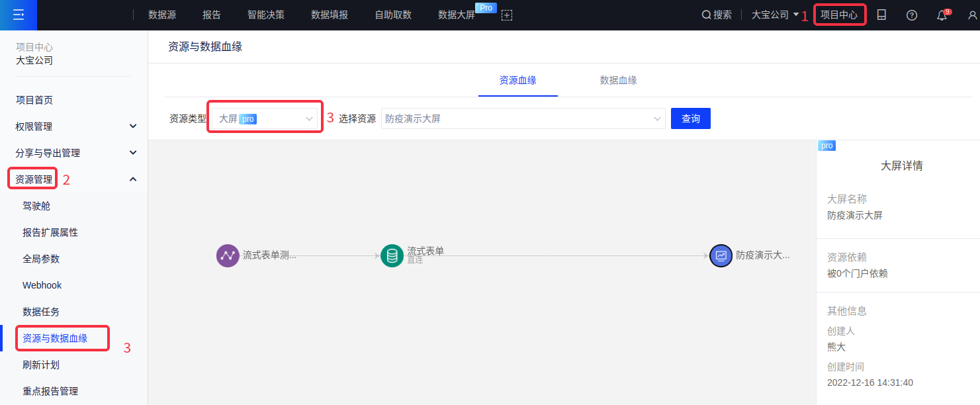Go to 项目中心 in the header
Viewport: 980px width, 405px height.
839,15
